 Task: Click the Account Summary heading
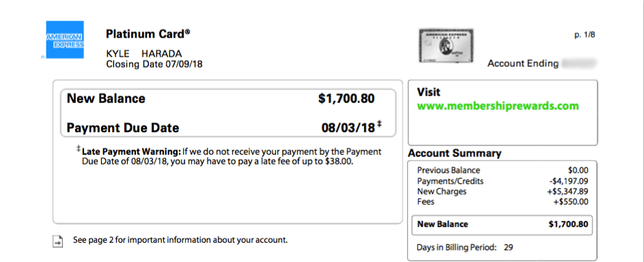[455, 154]
